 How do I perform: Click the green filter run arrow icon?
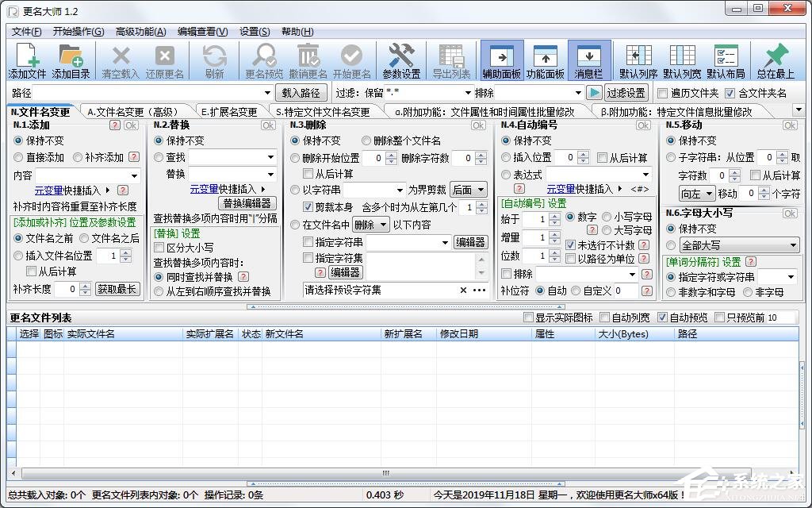click(594, 93)
